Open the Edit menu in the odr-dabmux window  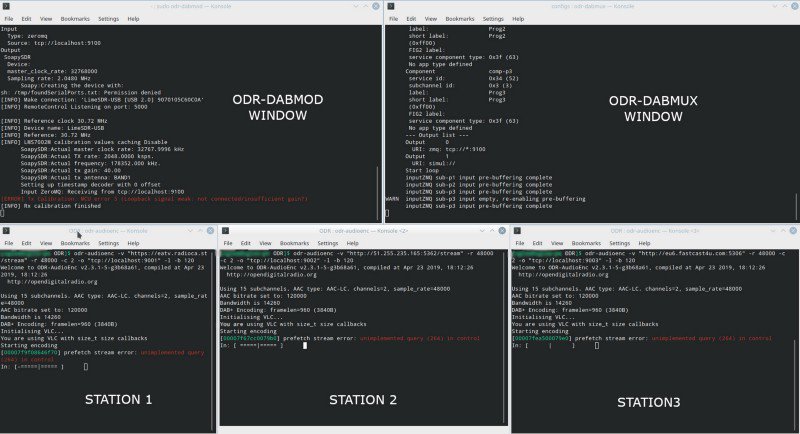pos(411,19)
